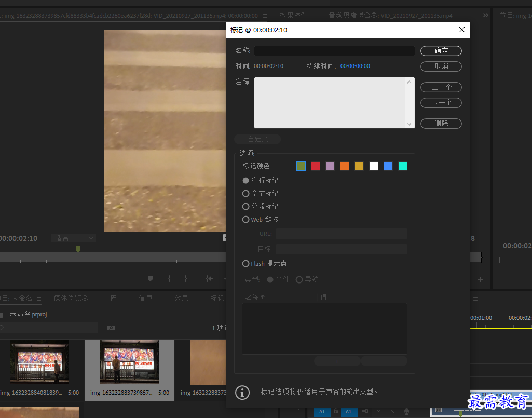Click the source panel menu icon after the clip name
532x418 pixels.
click(265, 16)
